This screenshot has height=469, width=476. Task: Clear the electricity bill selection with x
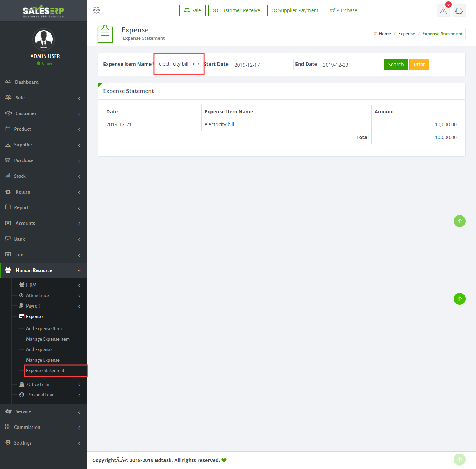(194, 64)
